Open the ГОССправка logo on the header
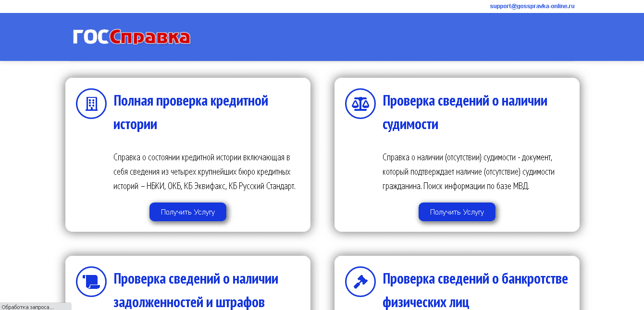 click(131, 37)
